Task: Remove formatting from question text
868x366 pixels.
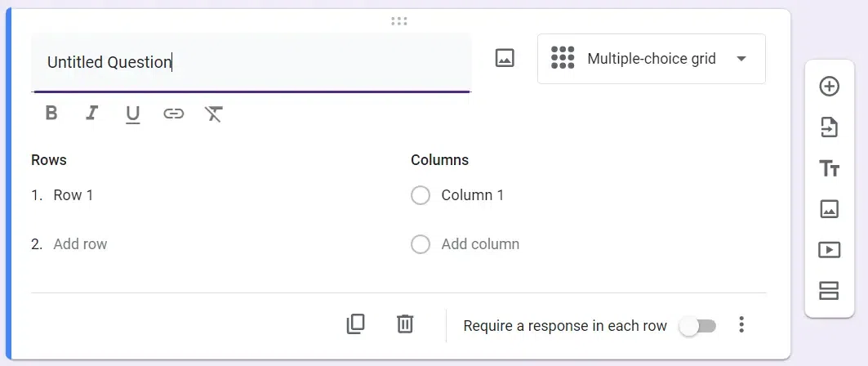Action: (214, 114)
